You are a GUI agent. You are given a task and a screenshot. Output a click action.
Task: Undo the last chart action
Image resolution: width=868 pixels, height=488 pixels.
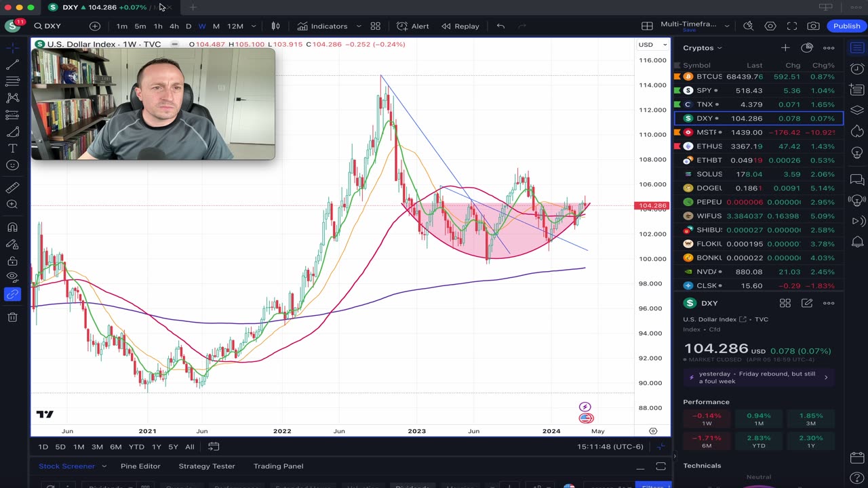click(500, 26)
